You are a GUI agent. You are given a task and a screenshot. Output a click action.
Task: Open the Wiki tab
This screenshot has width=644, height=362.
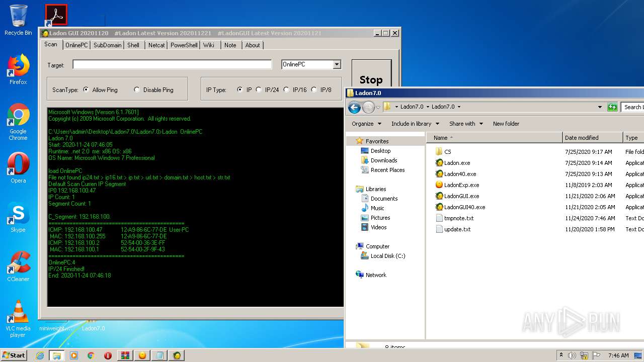pos(209,45)
